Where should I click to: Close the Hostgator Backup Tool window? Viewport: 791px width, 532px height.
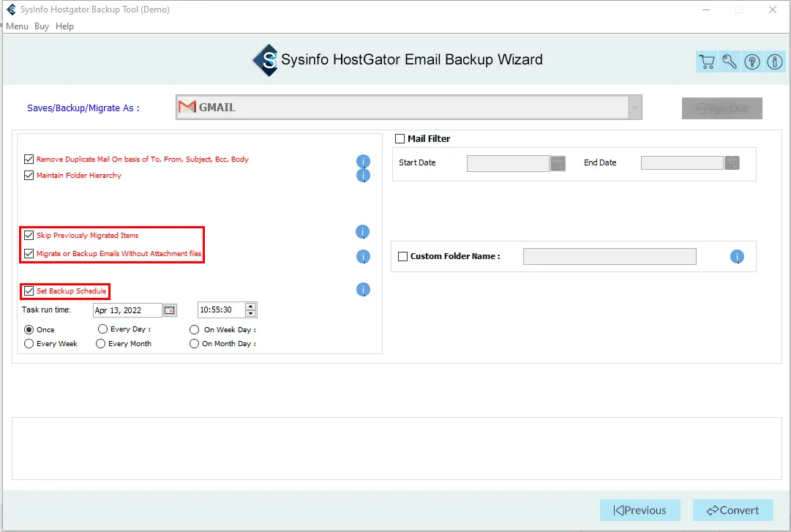click(772, 10)
